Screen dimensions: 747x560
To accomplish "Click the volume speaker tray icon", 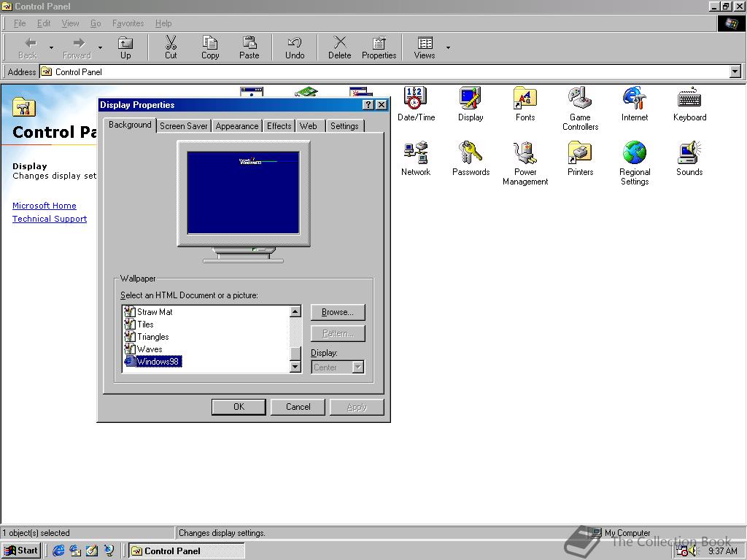I will tap(692, 551).
